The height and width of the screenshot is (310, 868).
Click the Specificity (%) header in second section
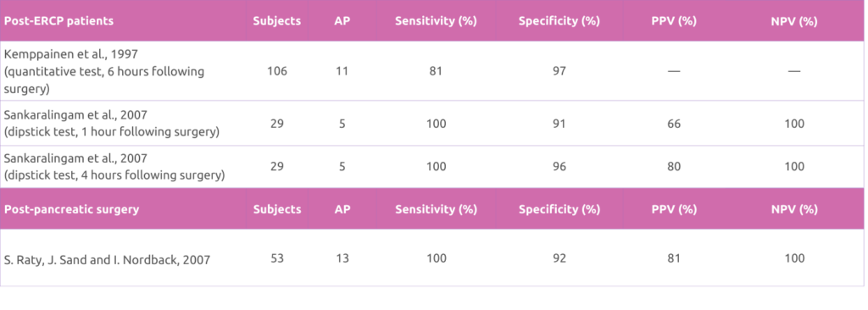[559, 209]
